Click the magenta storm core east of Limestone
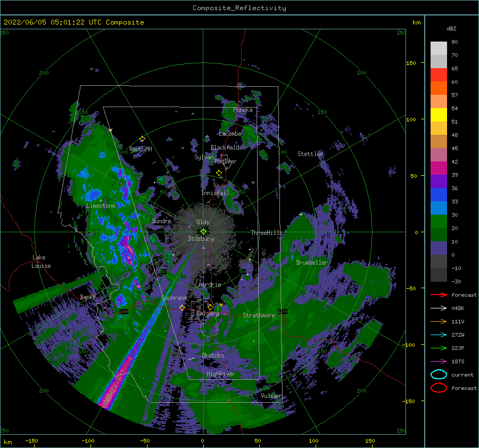479x448 pixels. point(128,249)
